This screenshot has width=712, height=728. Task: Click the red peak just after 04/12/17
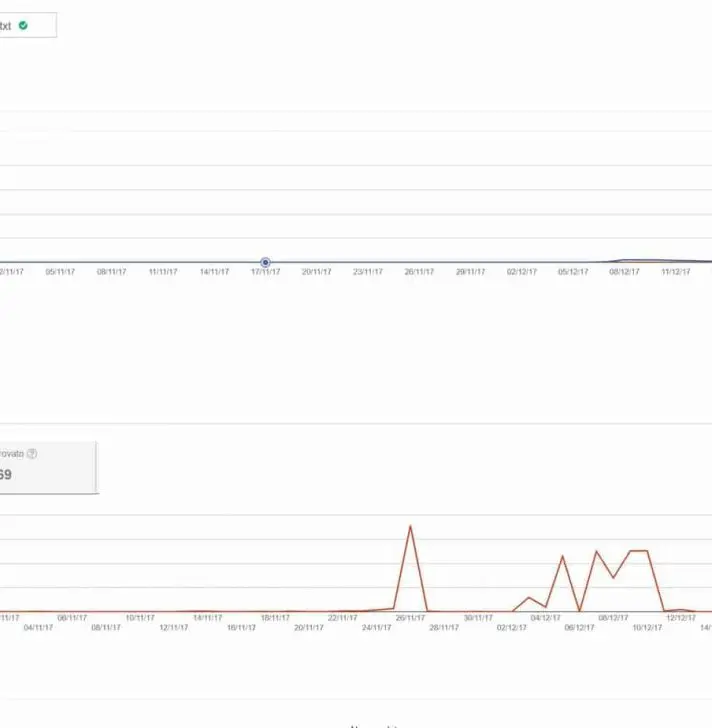[563, 556]
